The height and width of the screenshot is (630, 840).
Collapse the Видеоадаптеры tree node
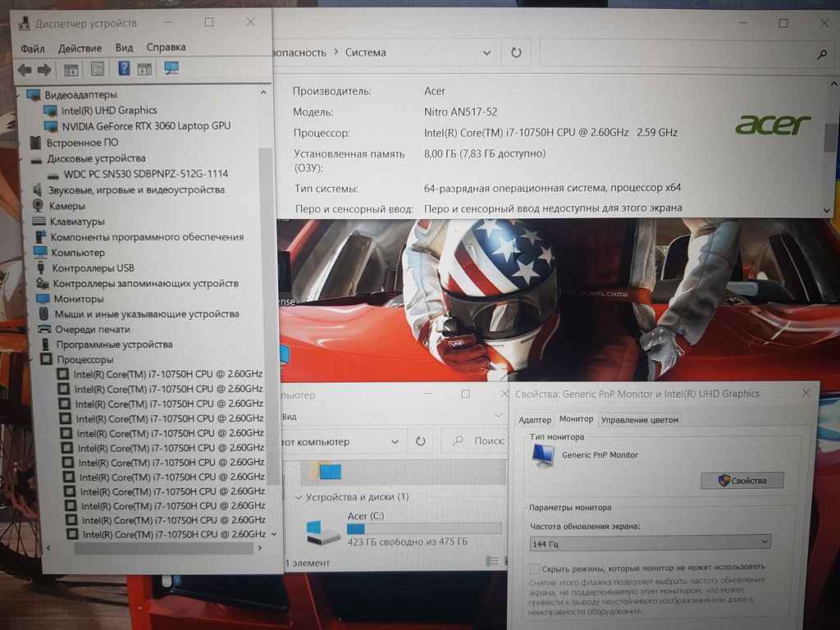click(20, 94)
